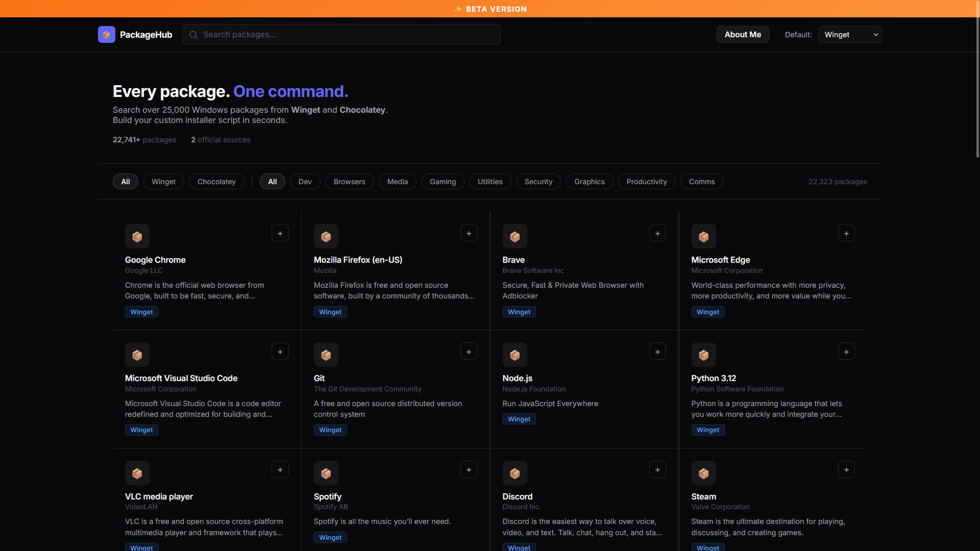Filter packages by Chocolatey source
This screenshot has width=980, height=551.
(216, 182)
